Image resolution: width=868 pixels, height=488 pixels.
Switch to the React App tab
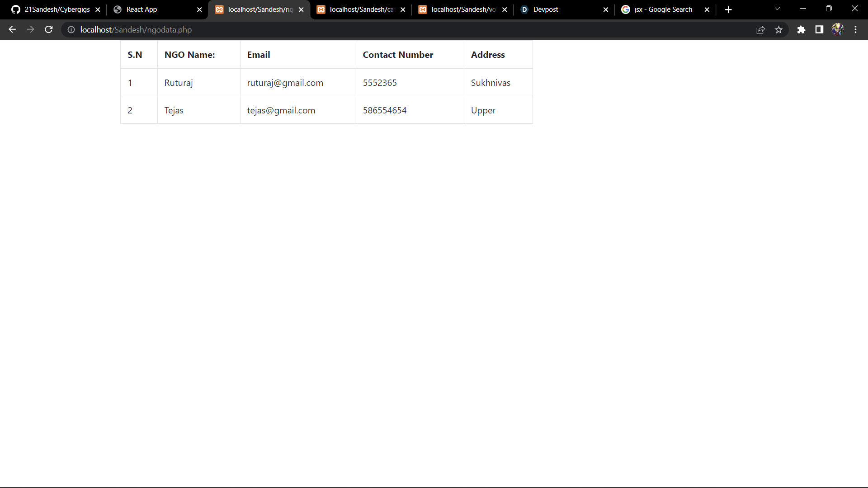coord(149,9)
